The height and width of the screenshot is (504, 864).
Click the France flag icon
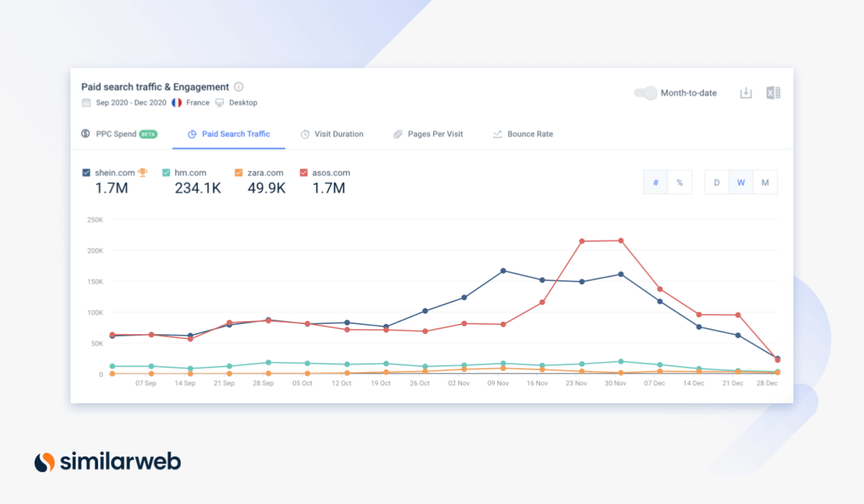click(176, 103)
